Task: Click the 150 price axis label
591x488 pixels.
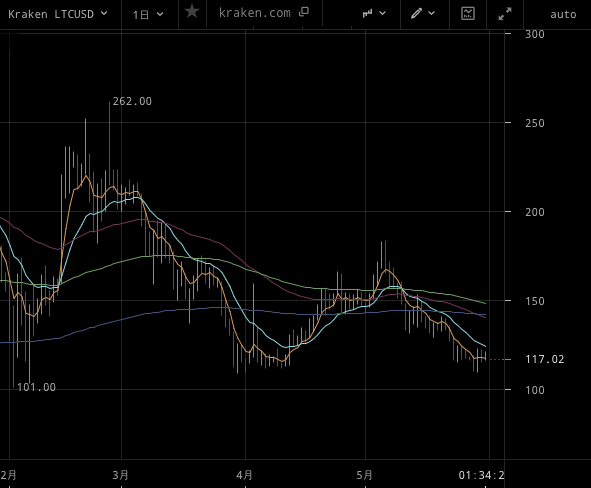Action: point(535,301)
